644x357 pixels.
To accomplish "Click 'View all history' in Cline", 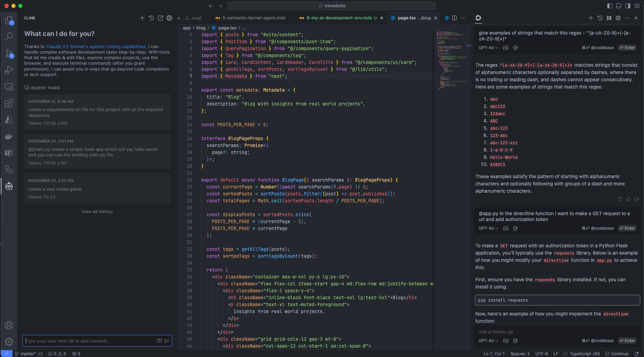I will click(97, 212).
